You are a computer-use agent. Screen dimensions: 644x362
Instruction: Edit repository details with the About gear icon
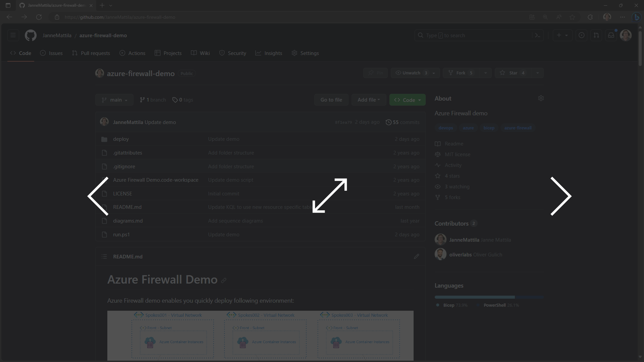(x=541, y=98)
